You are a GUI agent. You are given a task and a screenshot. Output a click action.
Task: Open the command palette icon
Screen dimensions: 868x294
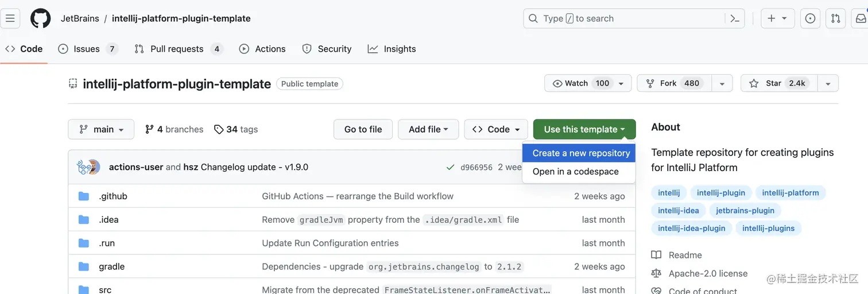[735, 18]
